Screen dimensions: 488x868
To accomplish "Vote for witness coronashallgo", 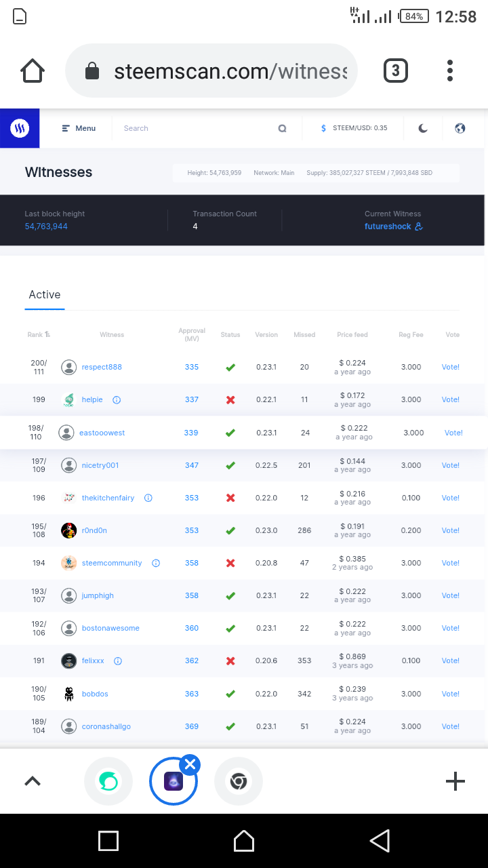I will [451, 726].
